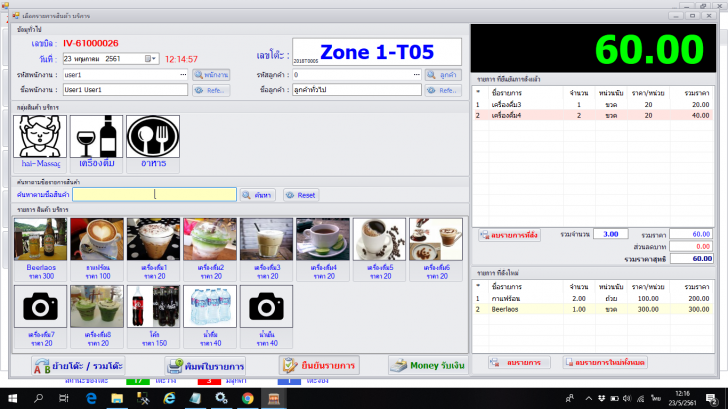Click Money รับเงิน payment button
The height and width of the screenshot is (409, 728).
click(x=428, y=365)
